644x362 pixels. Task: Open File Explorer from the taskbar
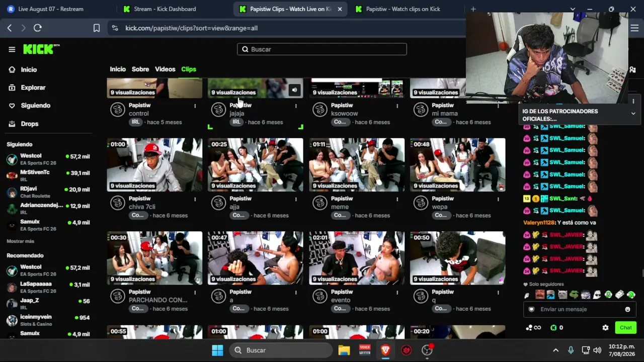point(344,350)
